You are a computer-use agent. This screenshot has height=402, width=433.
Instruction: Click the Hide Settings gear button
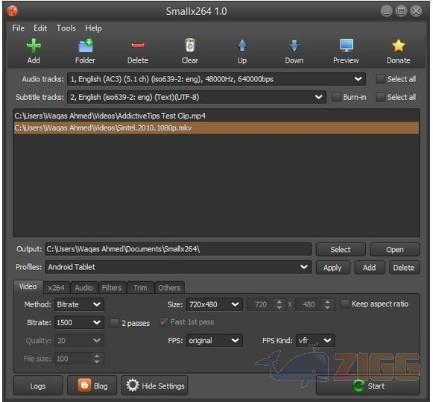coord(155,386)
